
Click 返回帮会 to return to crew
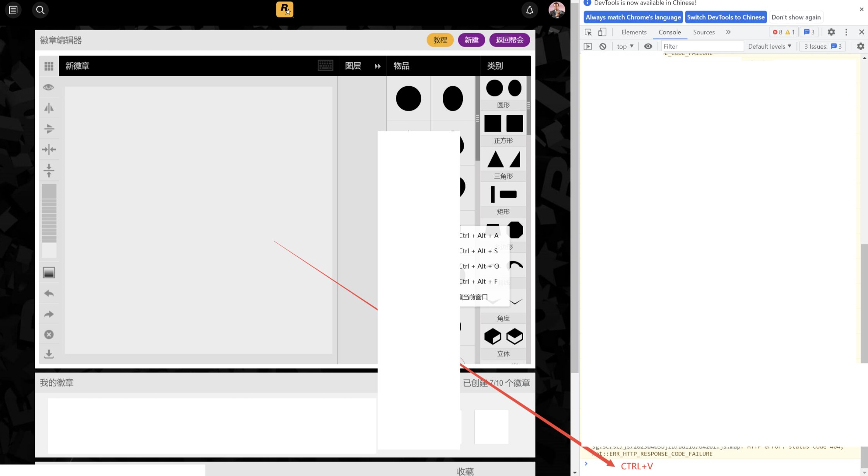pyautogui.click(x=509, y=39)
